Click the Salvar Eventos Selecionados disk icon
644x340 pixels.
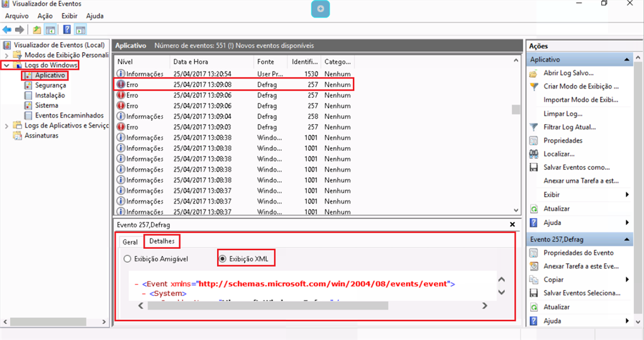click(533, 293)
